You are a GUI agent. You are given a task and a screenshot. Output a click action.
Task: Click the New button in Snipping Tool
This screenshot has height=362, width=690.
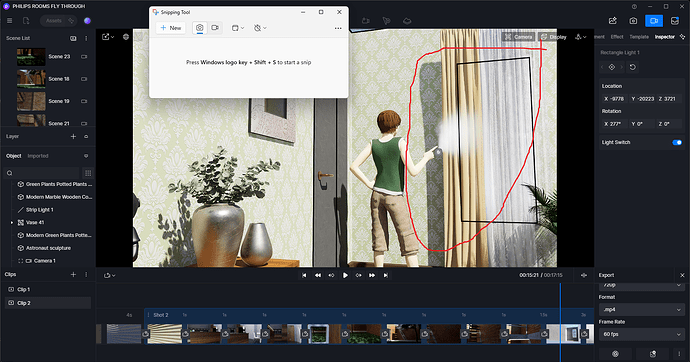(x=171, y=28)
